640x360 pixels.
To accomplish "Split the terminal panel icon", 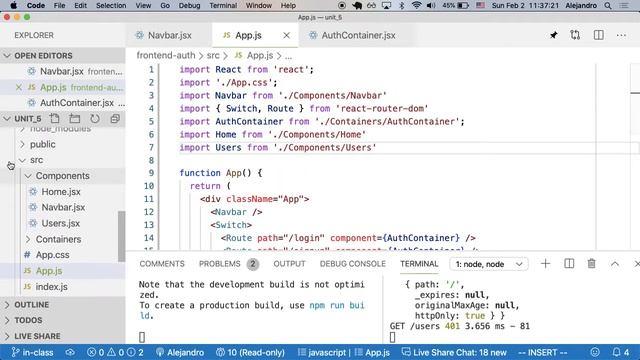I will pos(569,264).
